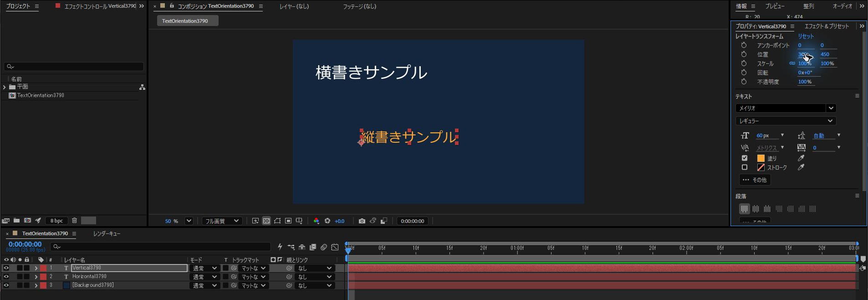
Task: Enable the stroke (ストローク) checkbox
Action: [x=745, y=167]
